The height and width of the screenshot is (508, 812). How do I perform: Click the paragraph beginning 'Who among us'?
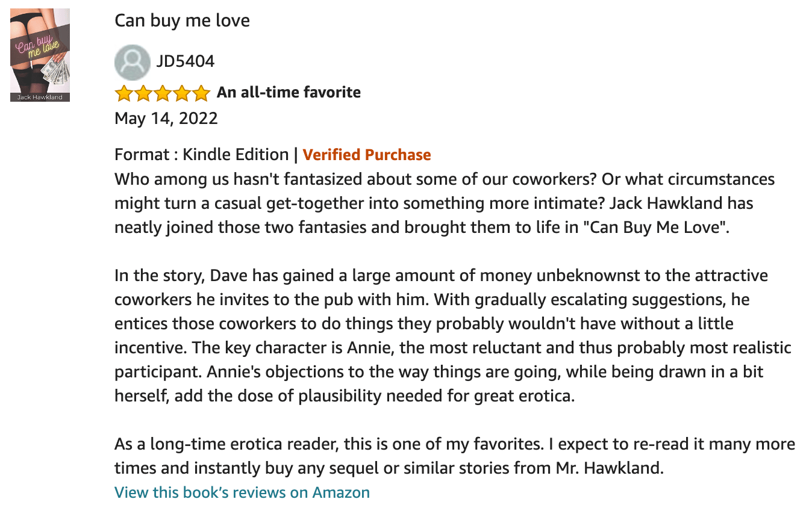(x=445, y=204)
